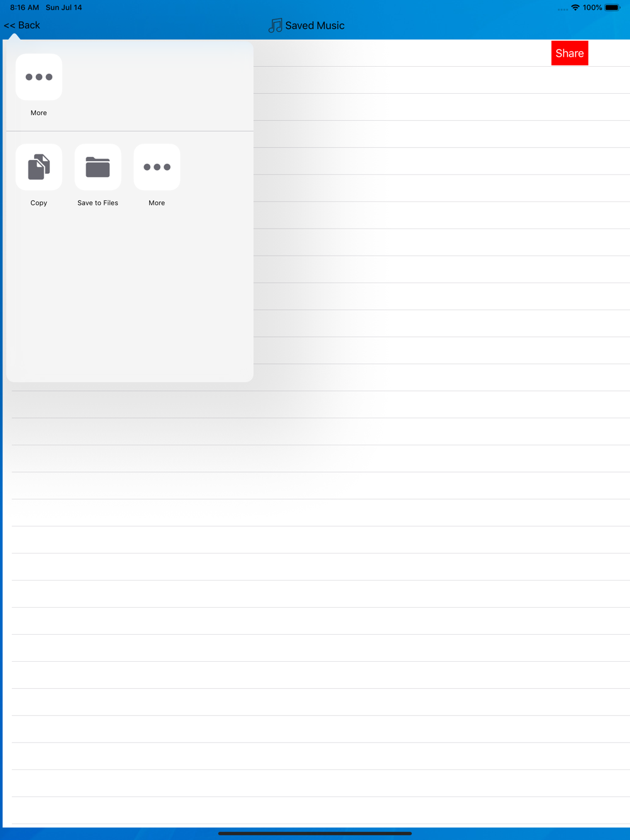Tap the home indicator bar
This screenshot has width=630, height=840.
(x=315, y=833)
